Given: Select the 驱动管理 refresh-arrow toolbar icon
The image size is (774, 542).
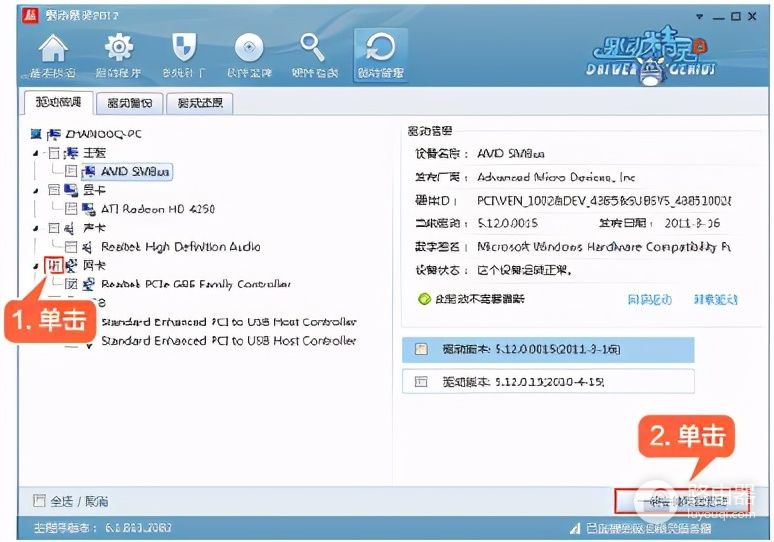Looking at the screenshot, I should [380, 54].
